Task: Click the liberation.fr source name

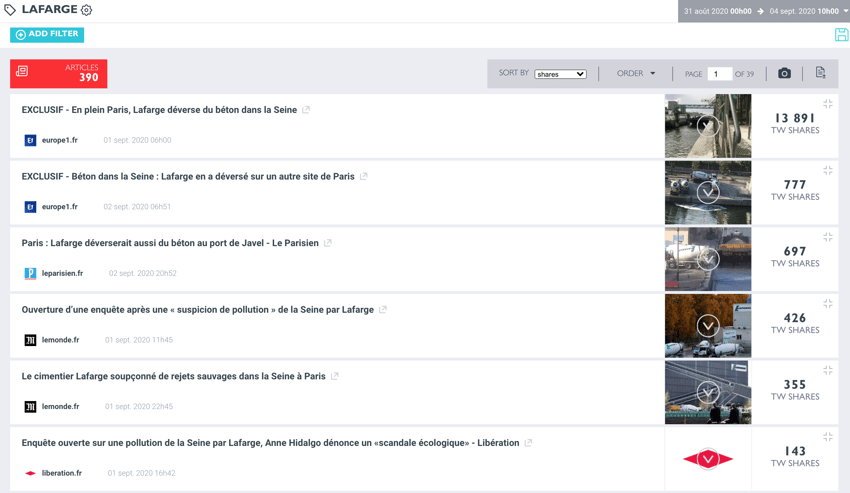Action: [x=62, y=473]
